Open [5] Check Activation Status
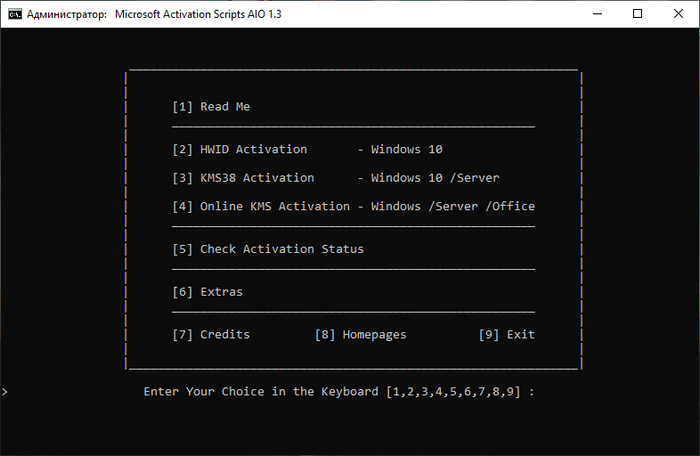Viewport: 700px width, 456px height. 268,249
